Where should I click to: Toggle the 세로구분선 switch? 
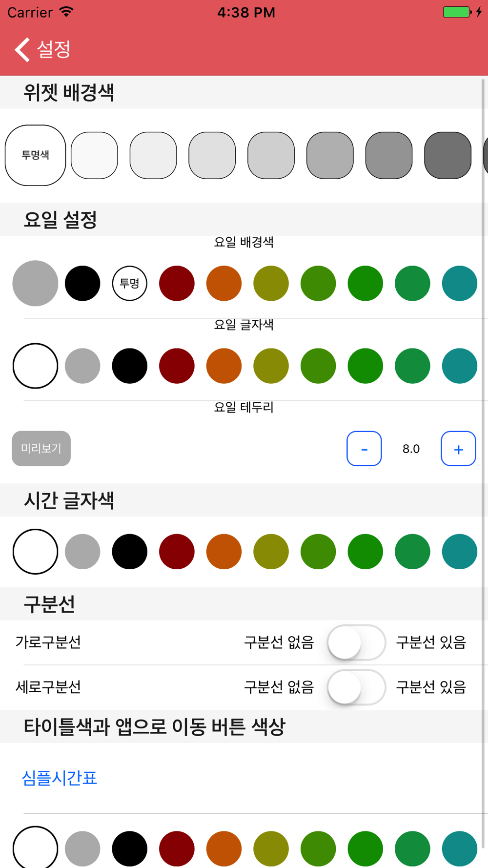tap(356, 687)
